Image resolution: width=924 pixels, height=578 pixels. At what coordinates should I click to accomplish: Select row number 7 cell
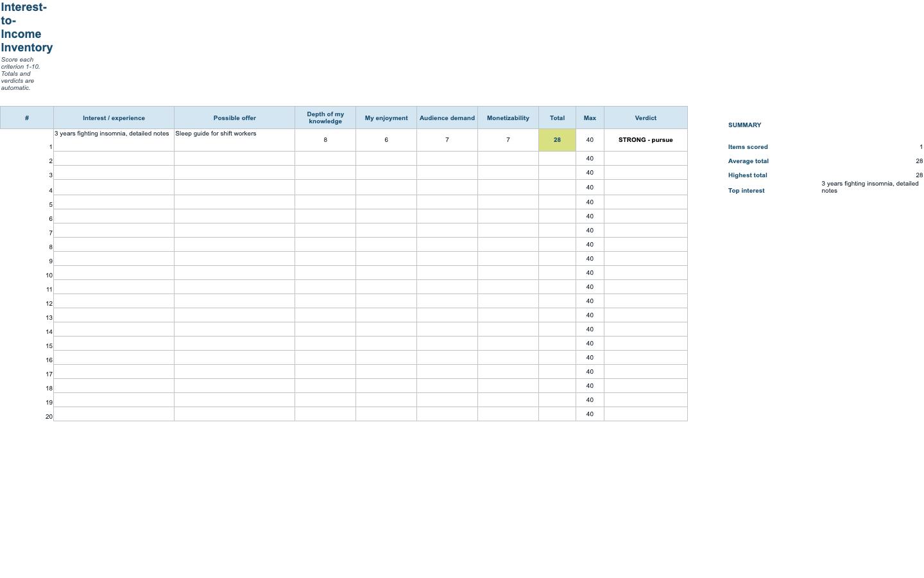(x=27, y=231)
